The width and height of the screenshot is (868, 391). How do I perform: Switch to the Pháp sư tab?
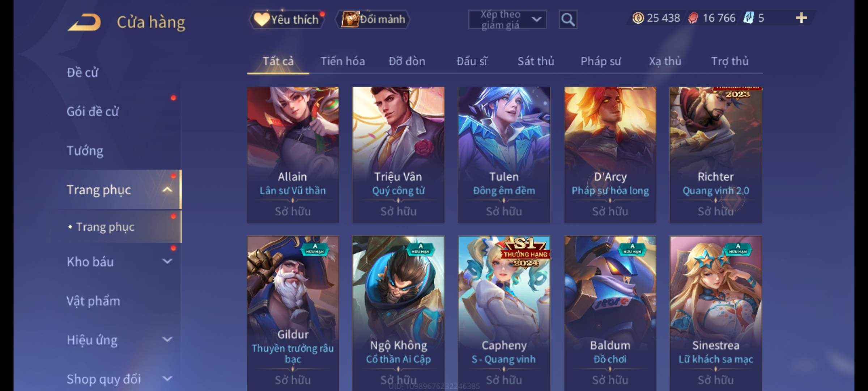pyautogui.click(x=601, y=62)
